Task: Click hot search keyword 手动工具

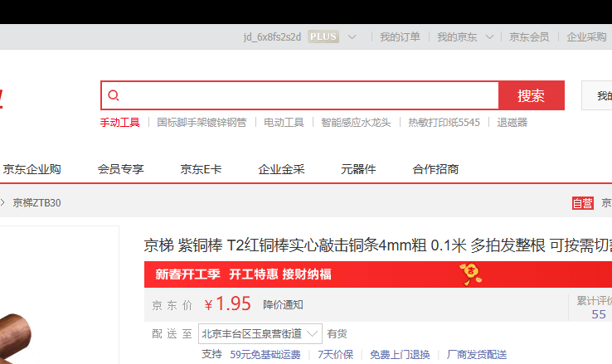Action: [x=119, y=123]
